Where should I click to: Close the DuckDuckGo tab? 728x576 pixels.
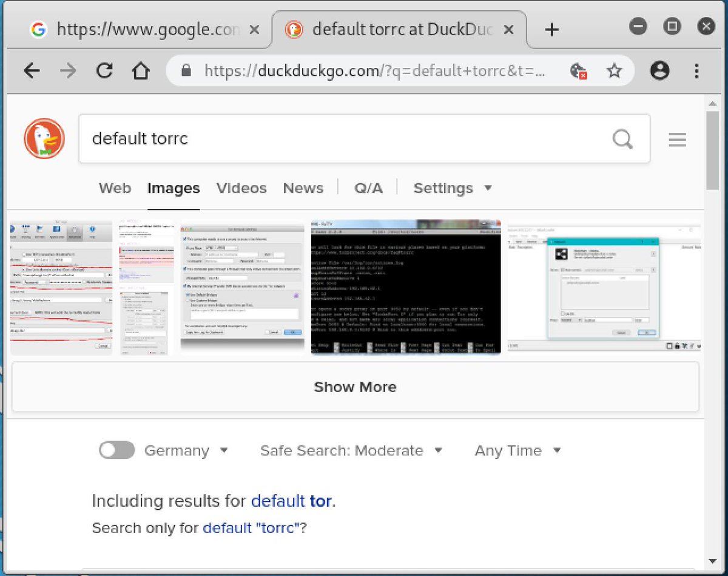click(508, 29)
